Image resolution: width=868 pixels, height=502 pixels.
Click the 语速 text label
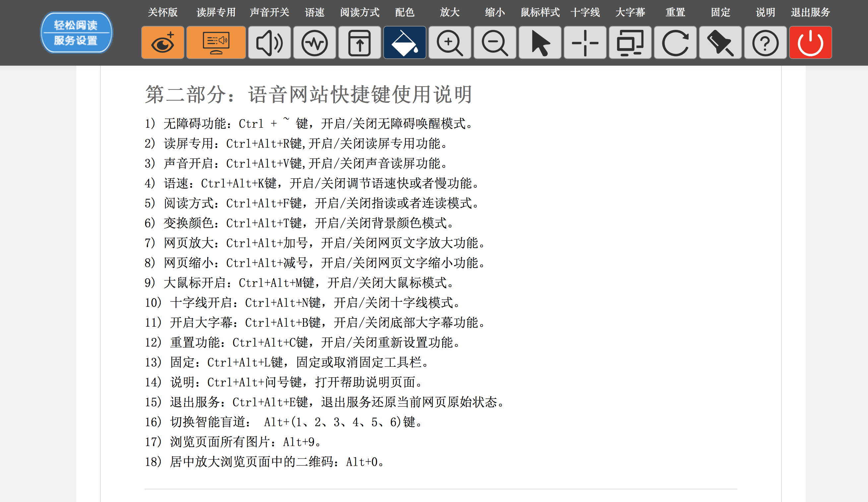click(x=315, y=12)
